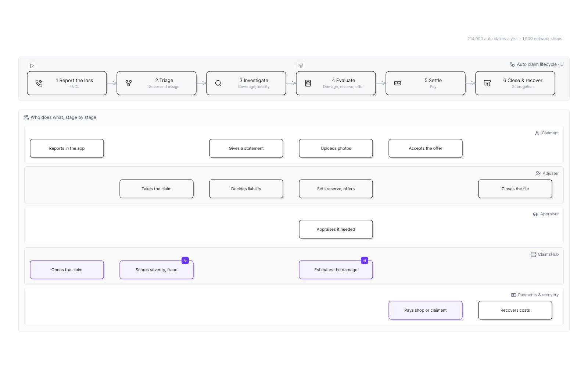Click the people icon beside Who does what
The width and height of the screenshot is (588, 368).
(26, 117)
